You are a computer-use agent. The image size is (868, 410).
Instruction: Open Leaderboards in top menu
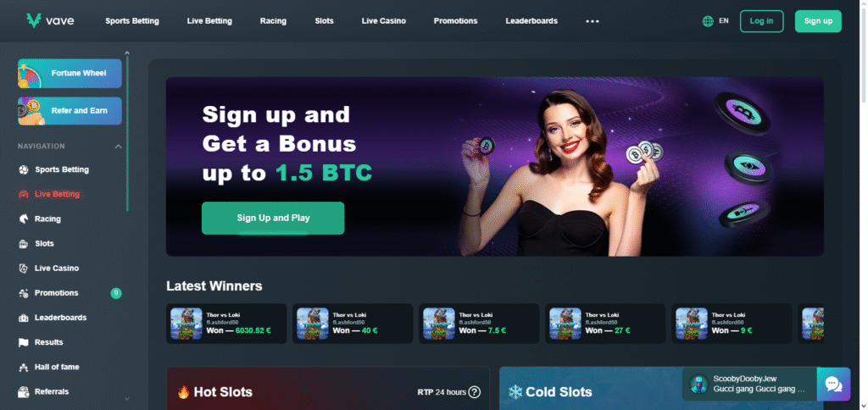[x=531, y=21]
